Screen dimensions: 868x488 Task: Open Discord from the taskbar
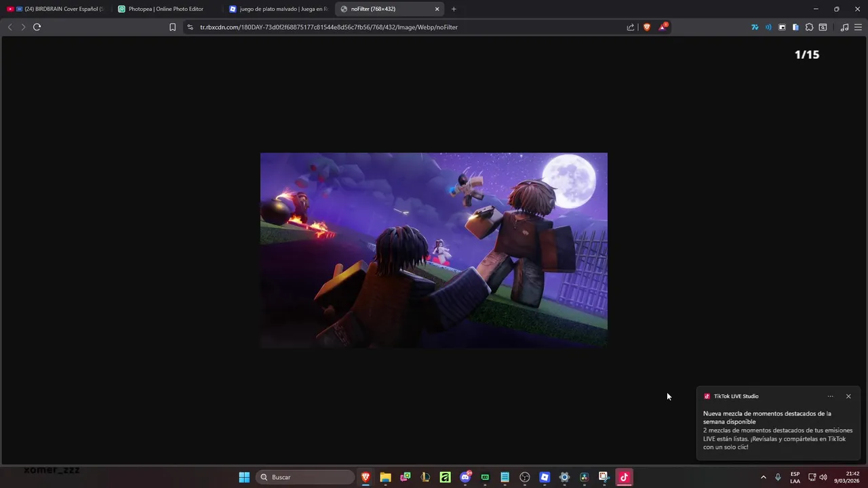point(465,477)
